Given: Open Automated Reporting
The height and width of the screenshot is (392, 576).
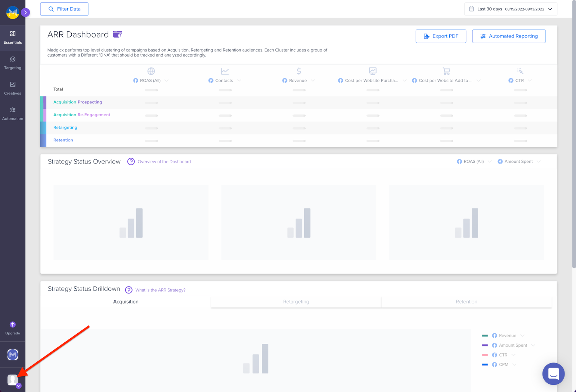Looking at the screenshot, I should point(509,36).
